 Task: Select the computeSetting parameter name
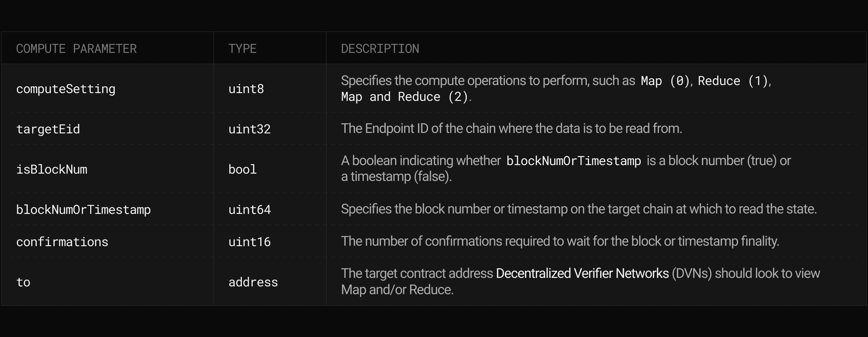point(66,89)
